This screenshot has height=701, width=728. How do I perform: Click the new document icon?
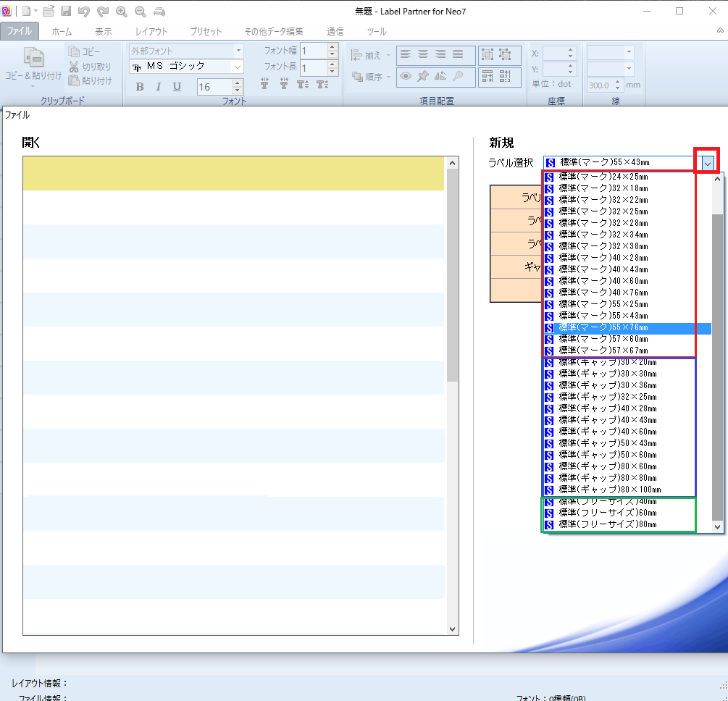[26, 11]
